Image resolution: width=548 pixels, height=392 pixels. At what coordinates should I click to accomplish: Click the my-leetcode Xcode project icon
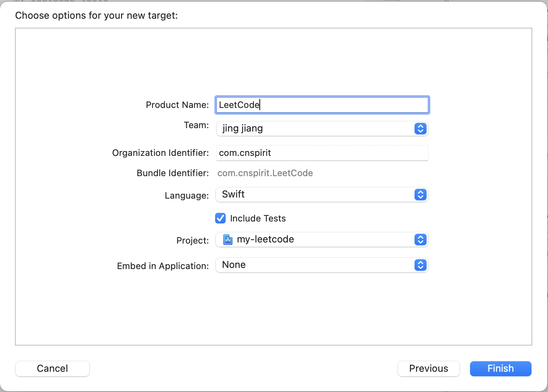[x=228, y=239]
